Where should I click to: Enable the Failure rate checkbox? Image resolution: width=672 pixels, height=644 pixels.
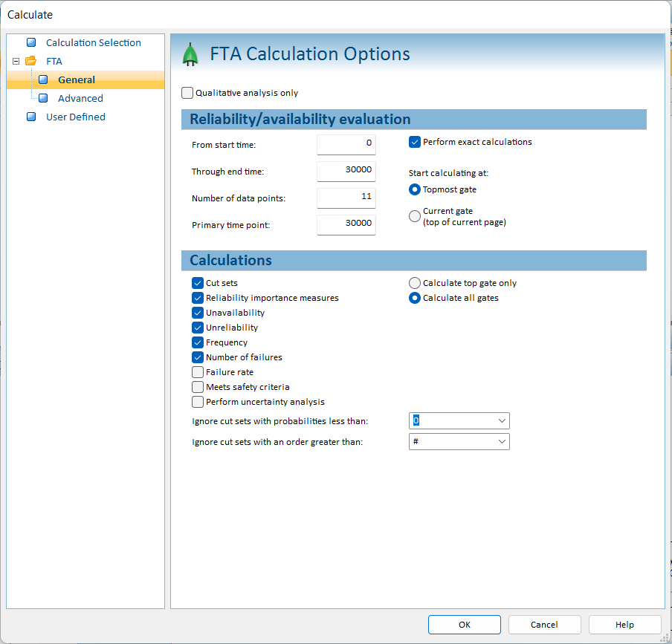[198, 372]
